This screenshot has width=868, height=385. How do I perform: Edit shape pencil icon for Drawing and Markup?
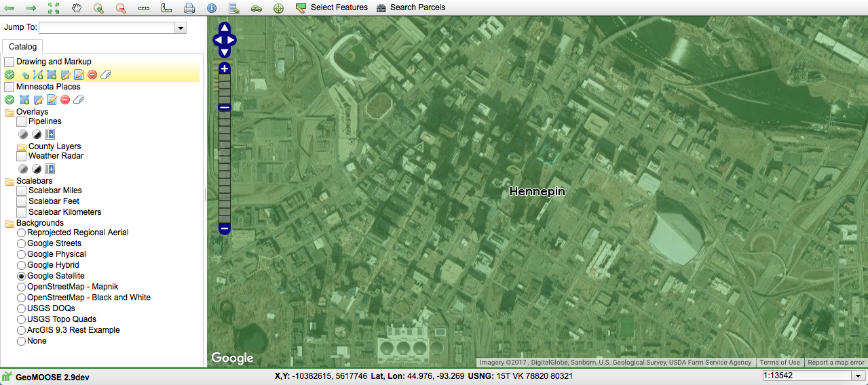click(65, 75)
